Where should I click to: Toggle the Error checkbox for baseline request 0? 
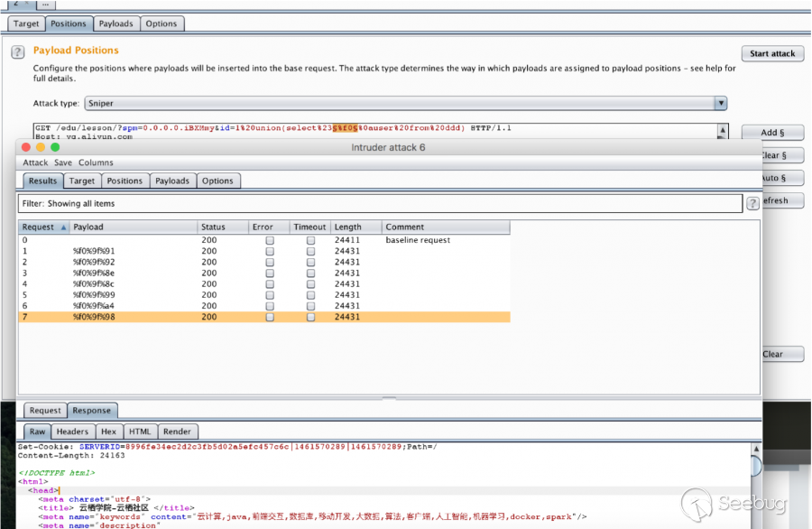(x=269, y=241)
